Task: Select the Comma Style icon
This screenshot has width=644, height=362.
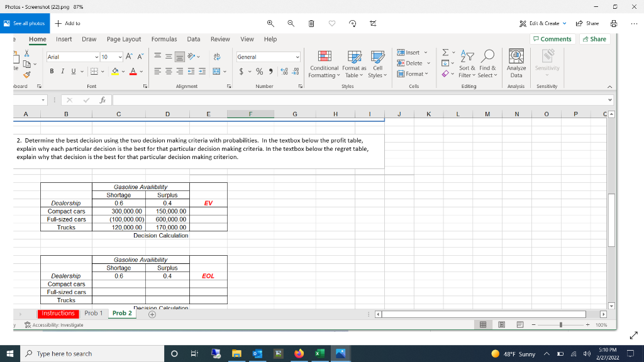Action: click(270, 71)
